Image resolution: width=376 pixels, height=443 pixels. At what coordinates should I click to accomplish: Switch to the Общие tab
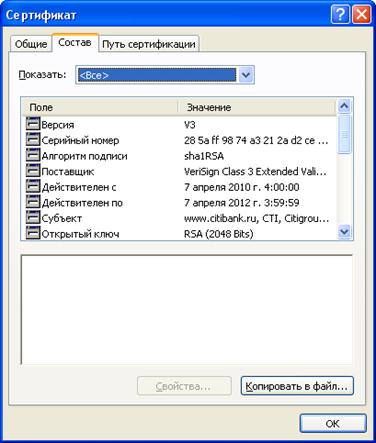[x=31, y=44]
